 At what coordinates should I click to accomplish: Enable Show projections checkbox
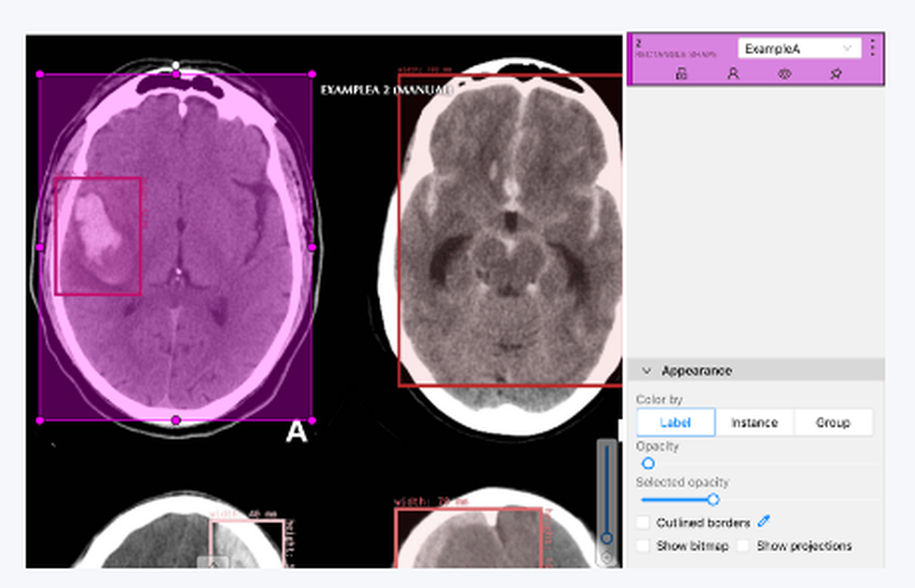pos(743,545)
